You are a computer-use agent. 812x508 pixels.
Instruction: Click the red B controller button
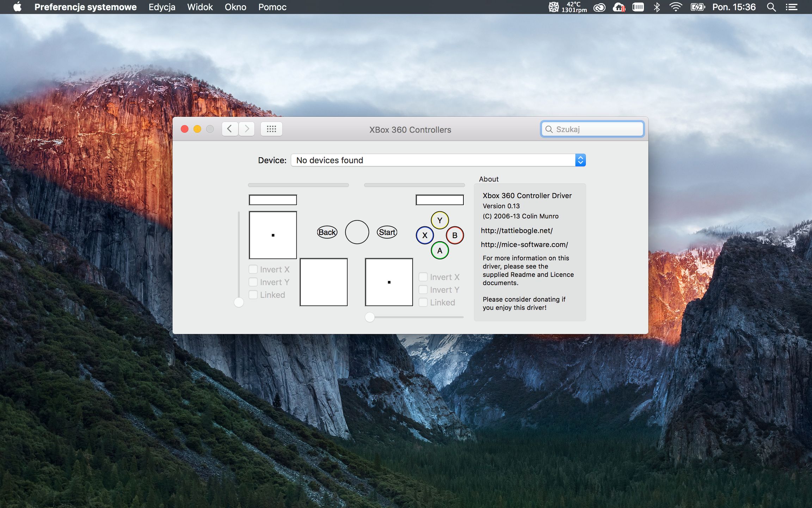[455, 235]
